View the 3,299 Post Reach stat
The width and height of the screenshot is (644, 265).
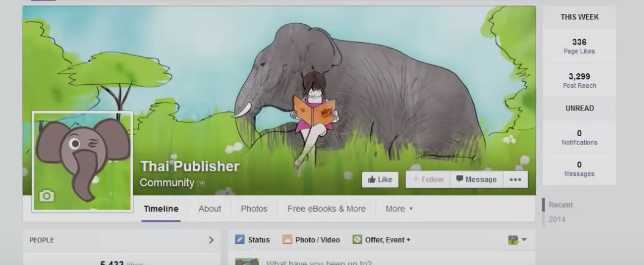click(579, 81)
